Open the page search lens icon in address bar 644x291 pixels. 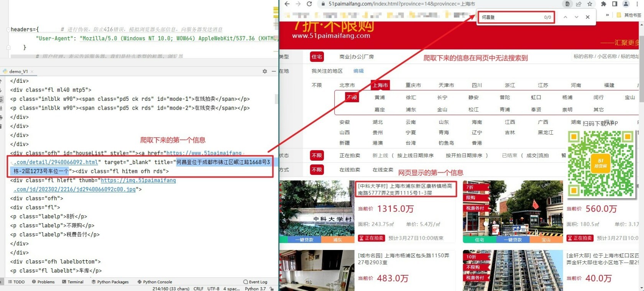pyautogui.click(x=567, y=4)
